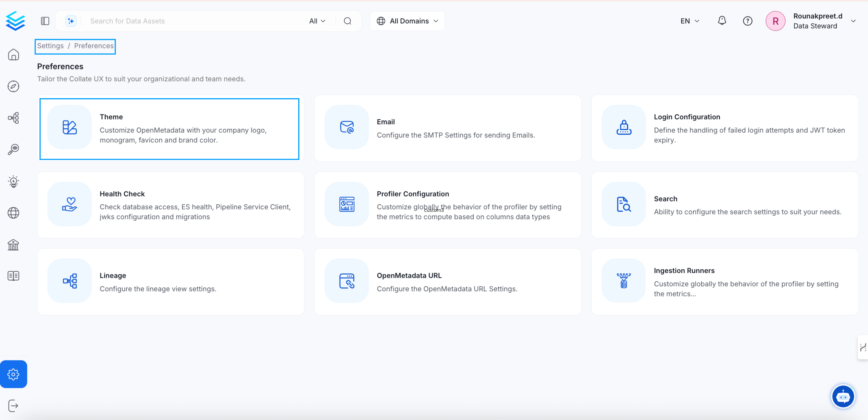Image resolution: width=868 pixels, height=420 pixels.
Task: Click the Settings breadcrumb link
Action: pos(50,46)
